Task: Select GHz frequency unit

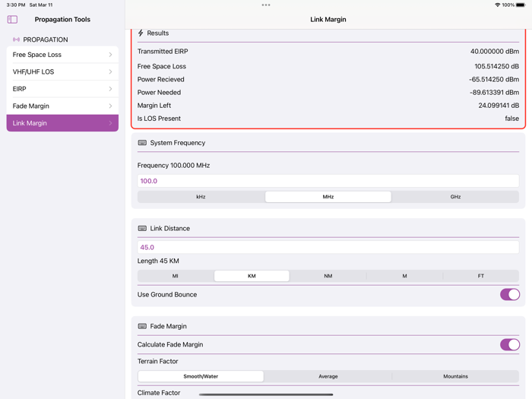Action: point(455,197)
